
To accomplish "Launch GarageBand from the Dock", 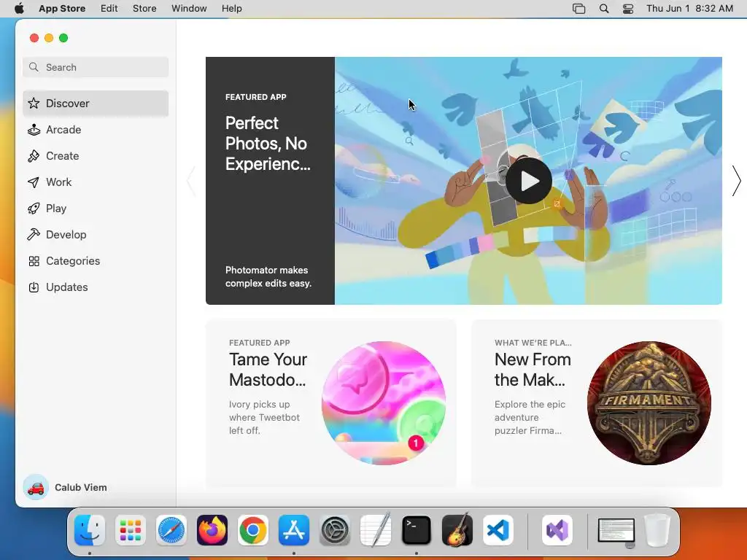I will coord(457,530).
